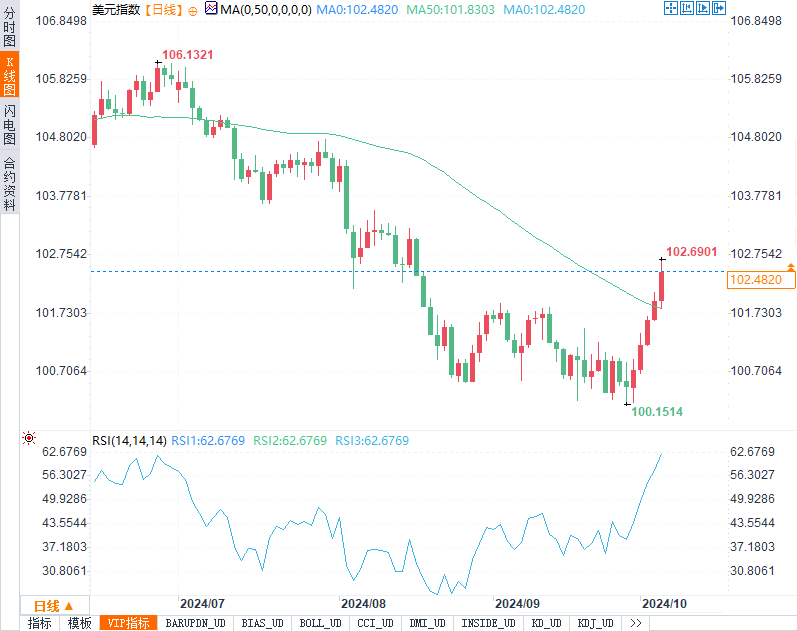797x631 pixels.
Task: Click the orange circled-plus icon beside 日线
Action: coord(193,11)
